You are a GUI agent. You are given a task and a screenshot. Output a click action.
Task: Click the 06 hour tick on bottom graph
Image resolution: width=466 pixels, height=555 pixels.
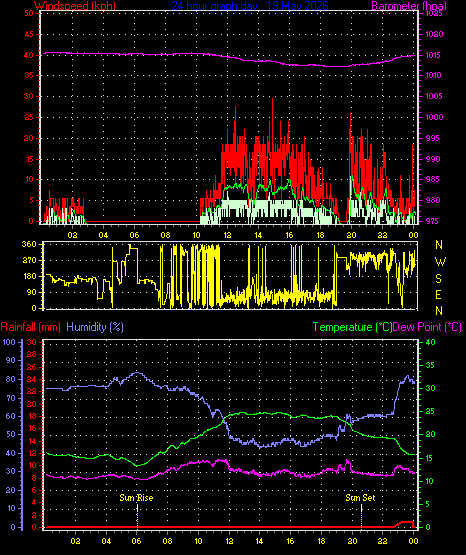point(137,541)
